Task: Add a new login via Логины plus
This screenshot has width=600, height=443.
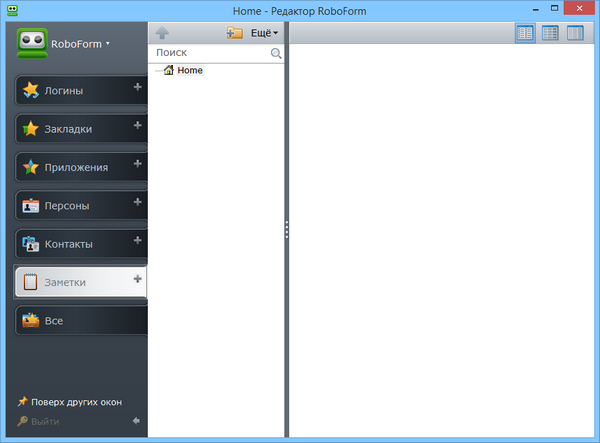Action: tap(138, 87)
